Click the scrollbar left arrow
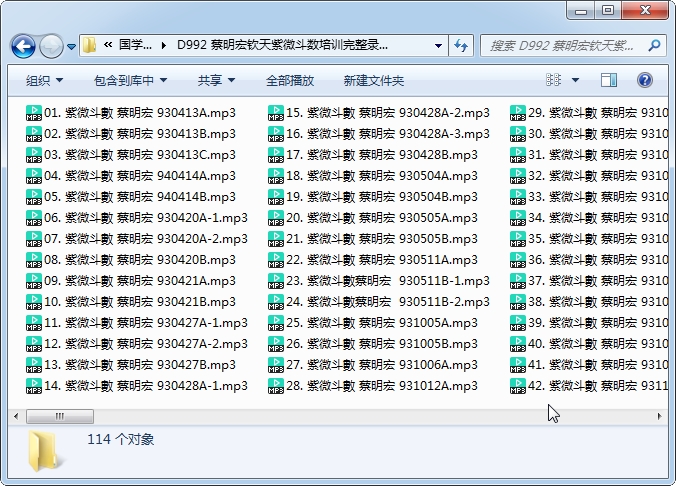The image size is (676, 486). point(16,417)
